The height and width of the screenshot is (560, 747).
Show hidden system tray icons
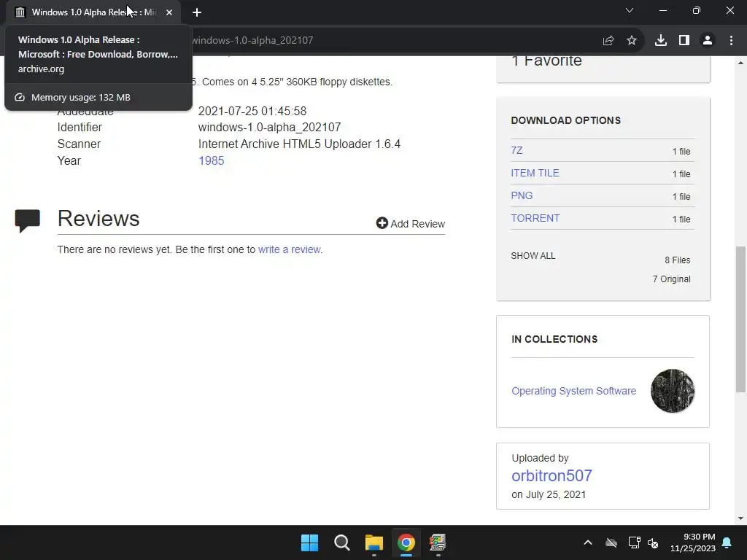tap(588, 542)
